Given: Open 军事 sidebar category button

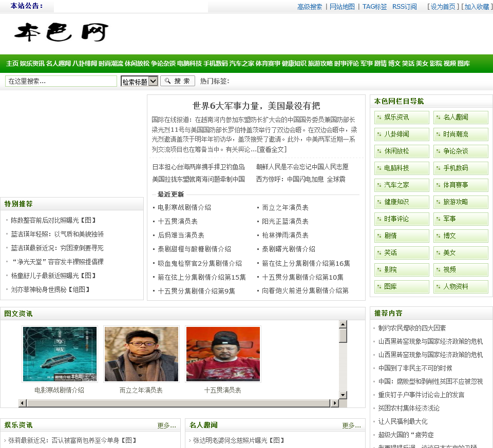Looking at the screenshot, I should pyautogui.click(x=461, y=219).
